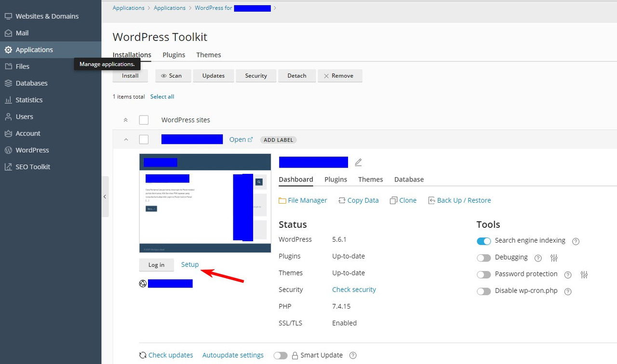Enable the Debugging toggle
The image size is (617, 364).
[484, 258]
